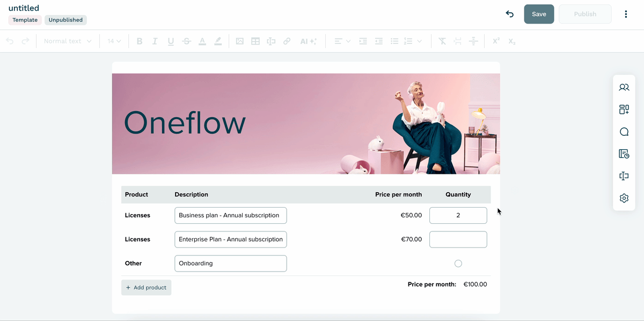
Task: Click the Publish button
Action: [x=585, y=14]
